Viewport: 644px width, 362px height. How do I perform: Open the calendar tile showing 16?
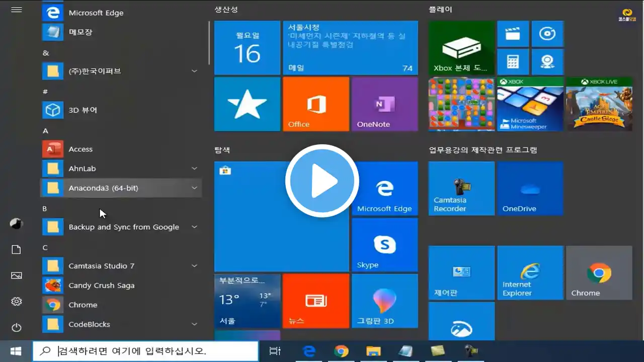pos(247,48)
